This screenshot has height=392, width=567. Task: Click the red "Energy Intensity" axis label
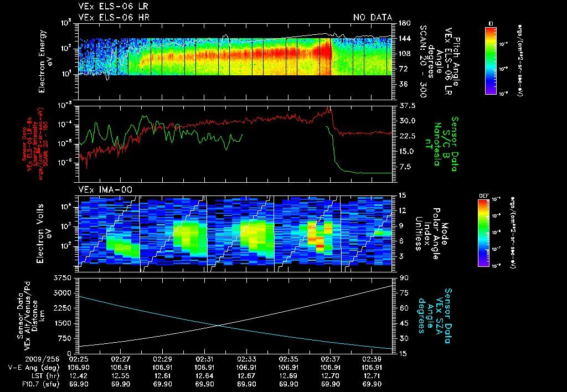point(35,144)
